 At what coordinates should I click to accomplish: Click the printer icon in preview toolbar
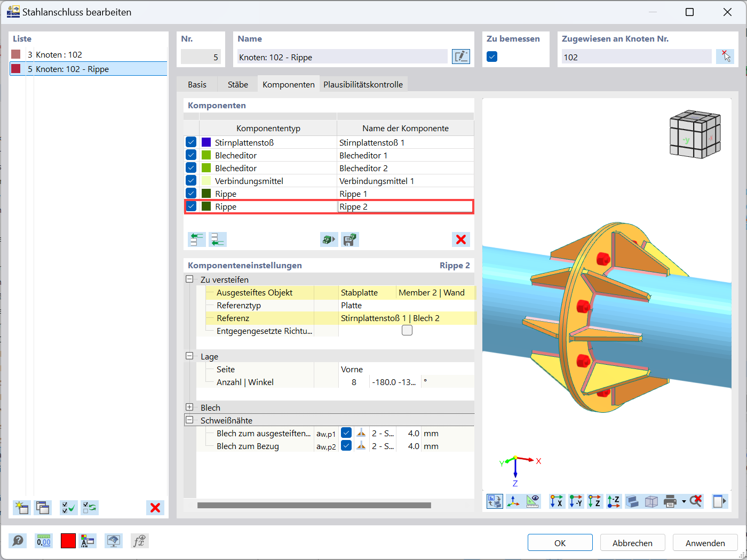pos(670,501)
